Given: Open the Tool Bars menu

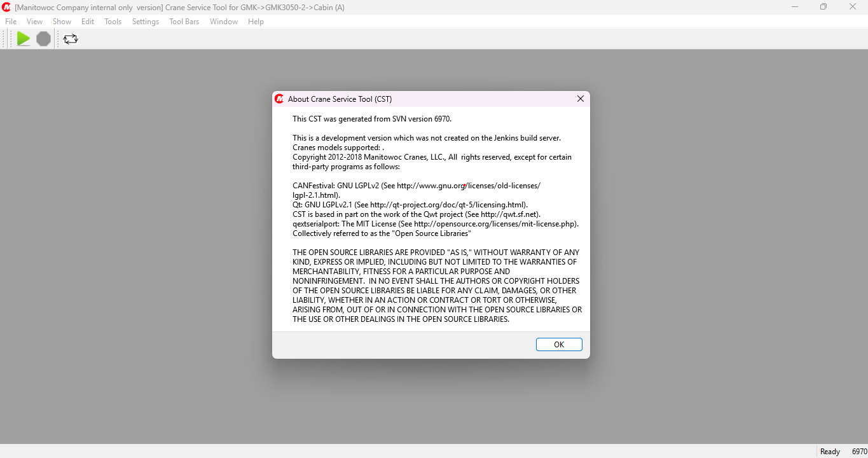Looking at the screenshot, I should pyautogui.click(x=184, y=22).
